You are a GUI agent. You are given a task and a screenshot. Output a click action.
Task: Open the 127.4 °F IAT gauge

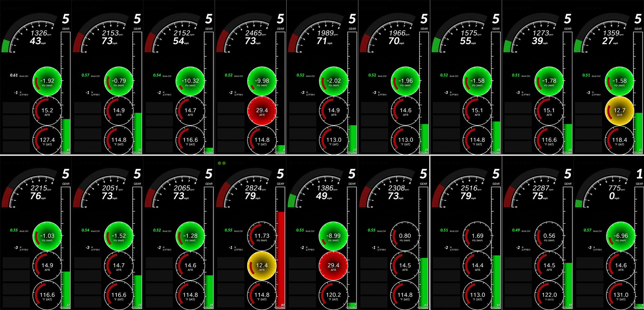pyautogui.click(x=47, y=140)
